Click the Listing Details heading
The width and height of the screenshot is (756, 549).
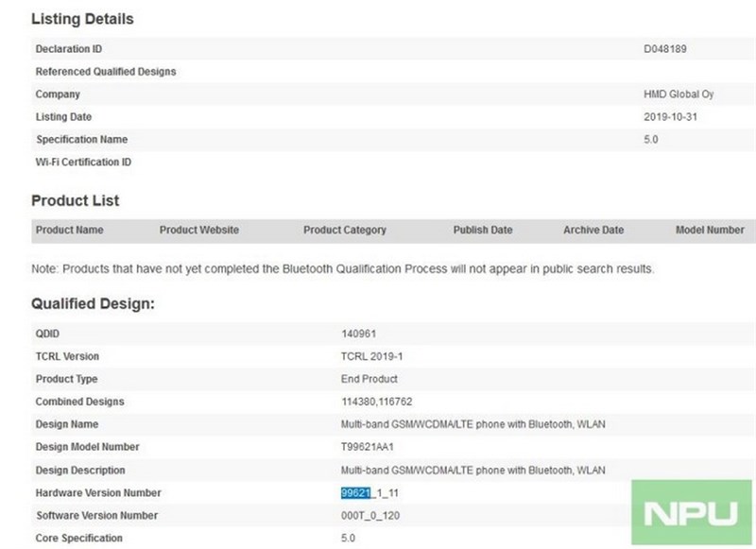point(82,19)
